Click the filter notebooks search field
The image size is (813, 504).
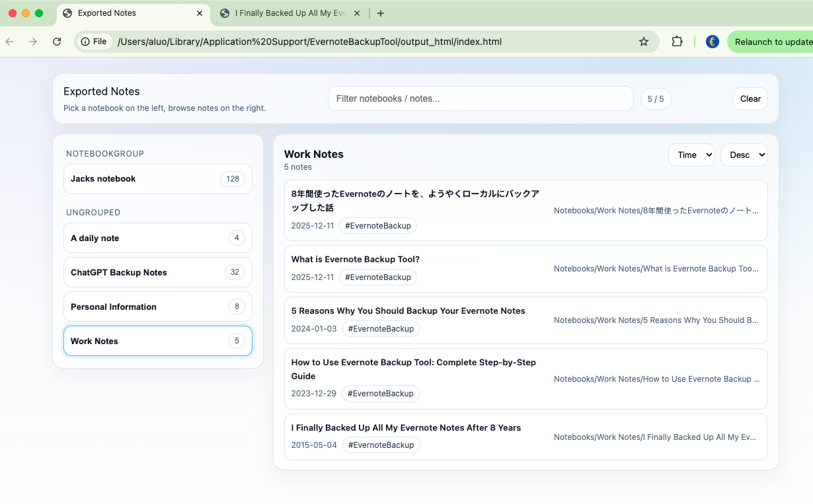(481, 98)
